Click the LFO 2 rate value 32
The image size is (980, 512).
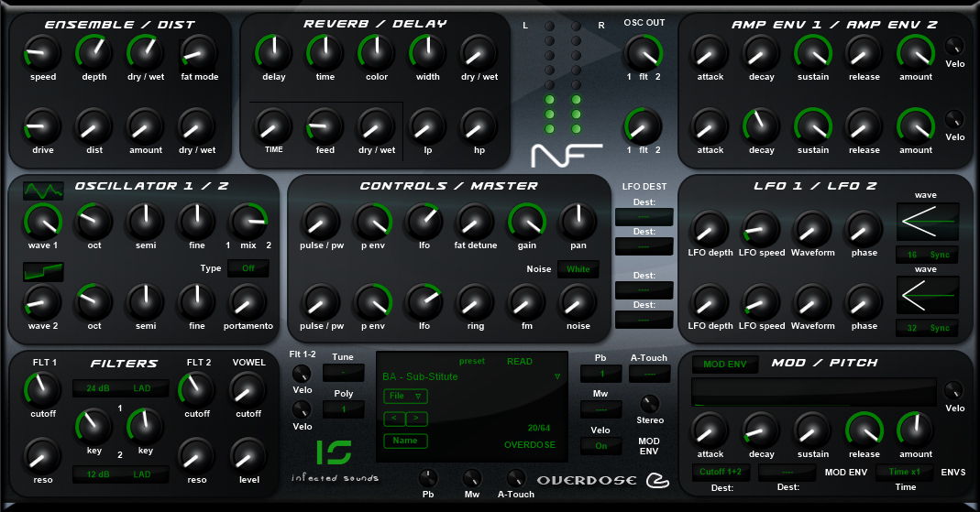tap(912, 328)
